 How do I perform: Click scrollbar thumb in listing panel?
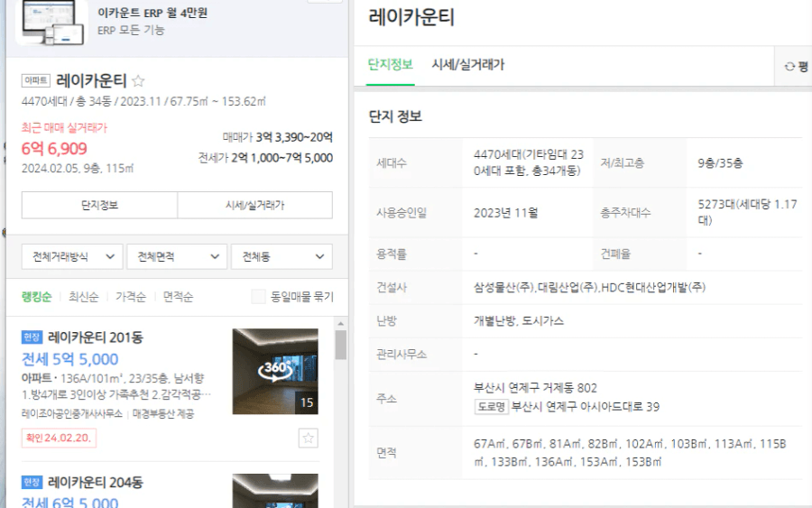click(341, 345)
